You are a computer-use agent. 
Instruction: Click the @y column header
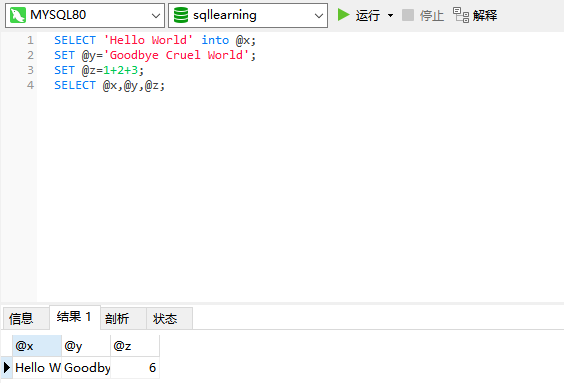point(86,346)
